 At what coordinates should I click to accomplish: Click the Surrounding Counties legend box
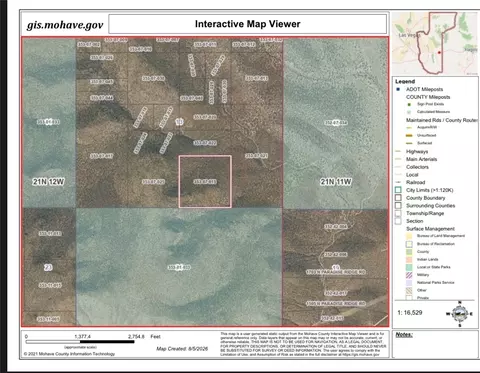pos(398,205)
